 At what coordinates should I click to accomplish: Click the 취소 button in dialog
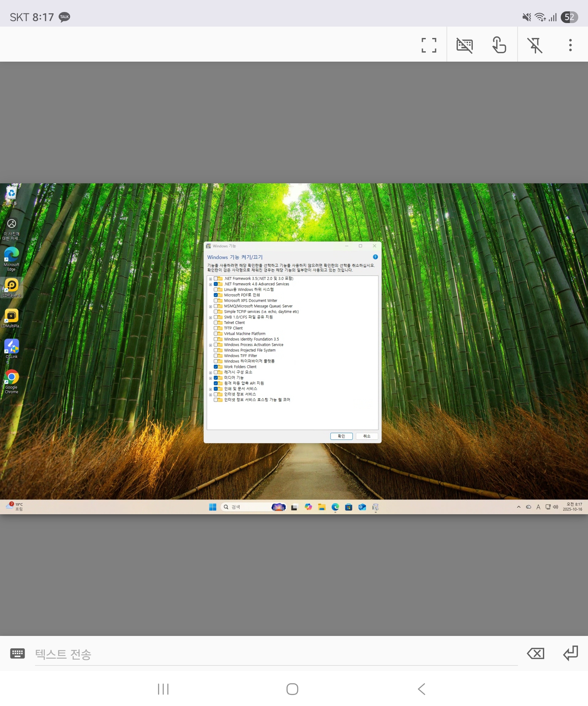367,436
